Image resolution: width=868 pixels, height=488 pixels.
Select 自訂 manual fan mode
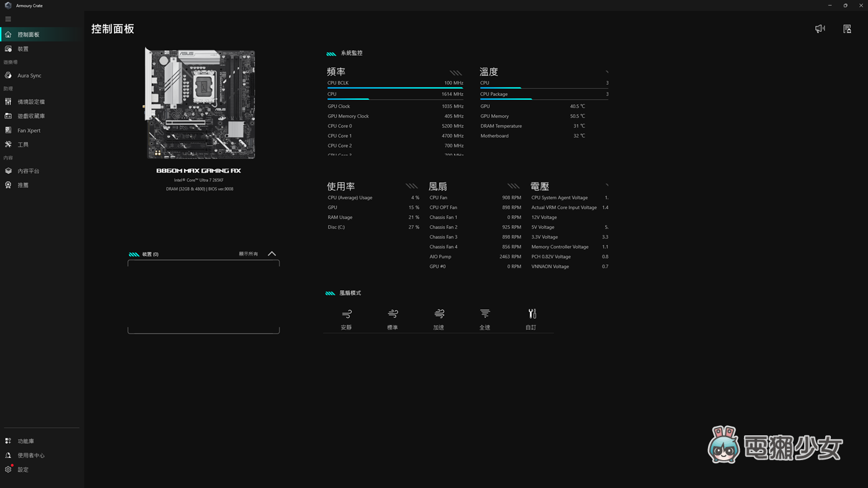pos(531,319)
